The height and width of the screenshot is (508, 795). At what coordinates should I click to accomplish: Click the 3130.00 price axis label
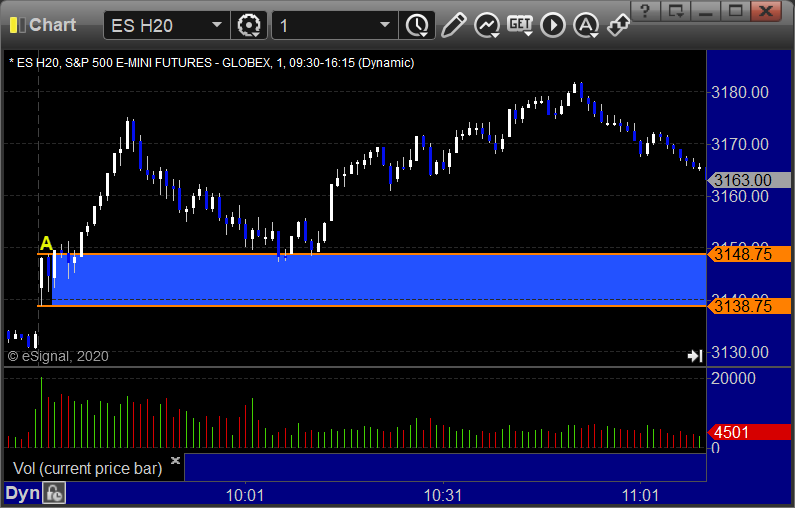pos(740,352)
